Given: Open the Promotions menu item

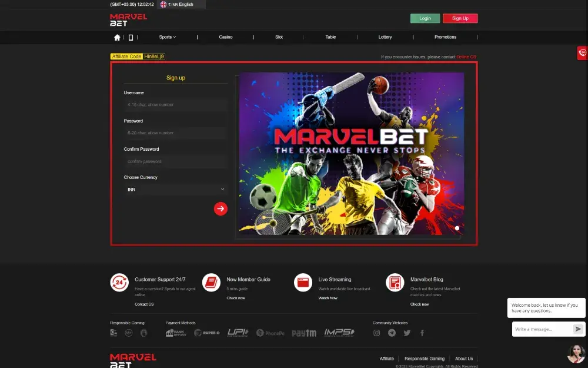Looking at the screenshot, I should click(445, 37).
